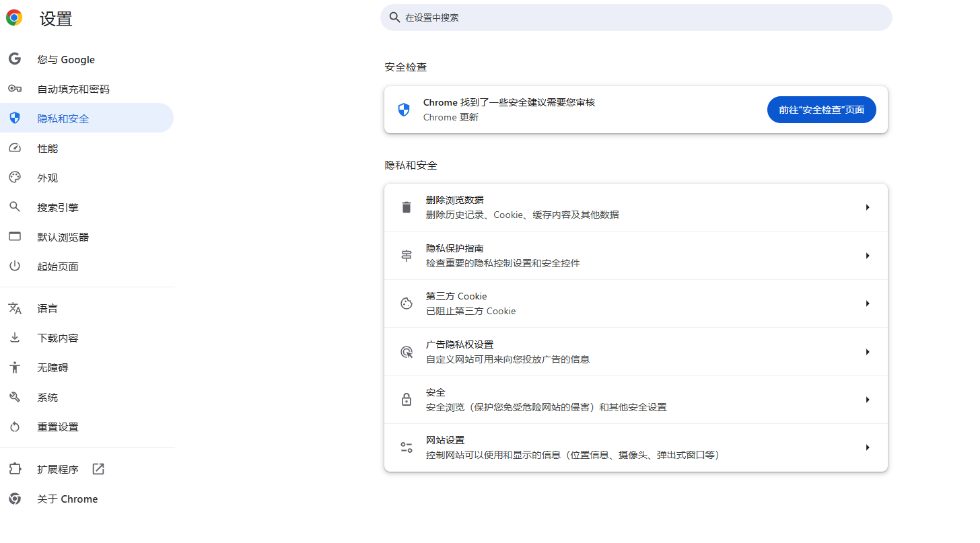980x543 pixels.
Task: Open 关于 Chrome page
Action: pos(87,499)
